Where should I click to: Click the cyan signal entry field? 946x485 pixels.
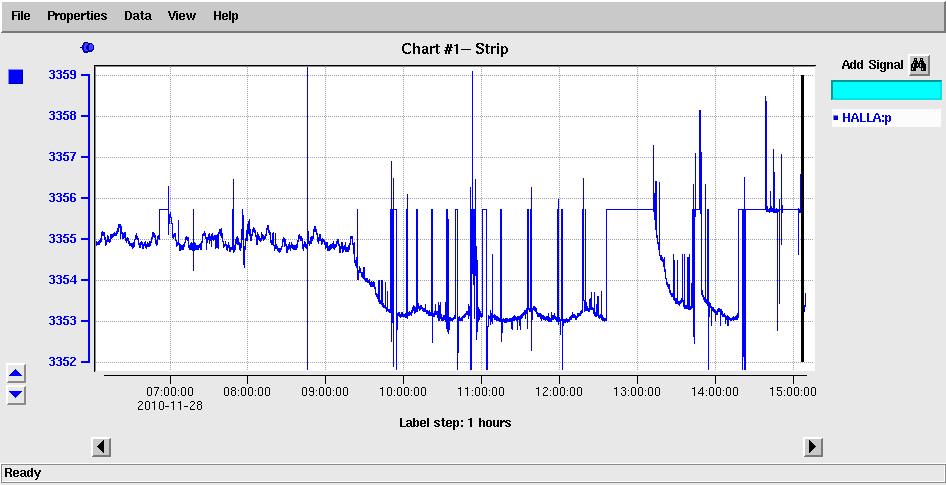(886, 90)
